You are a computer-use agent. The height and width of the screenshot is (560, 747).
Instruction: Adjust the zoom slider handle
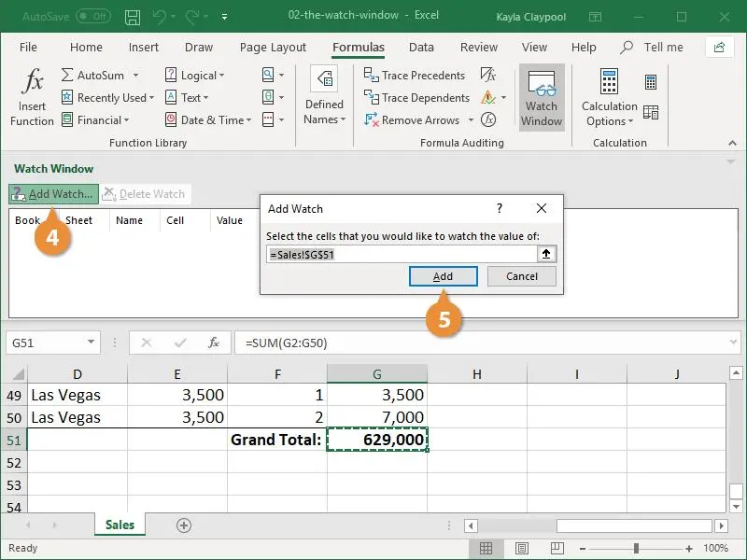click(x=636, y=549)
